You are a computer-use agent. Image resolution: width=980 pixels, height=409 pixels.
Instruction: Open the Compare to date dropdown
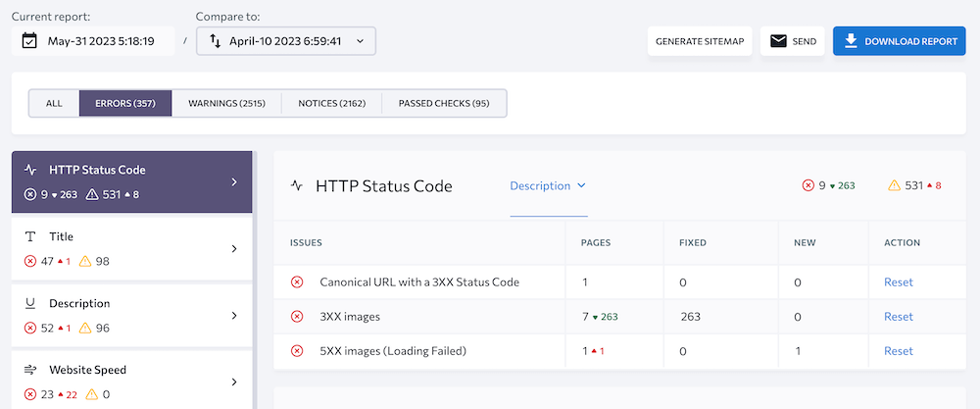[286, 41]
